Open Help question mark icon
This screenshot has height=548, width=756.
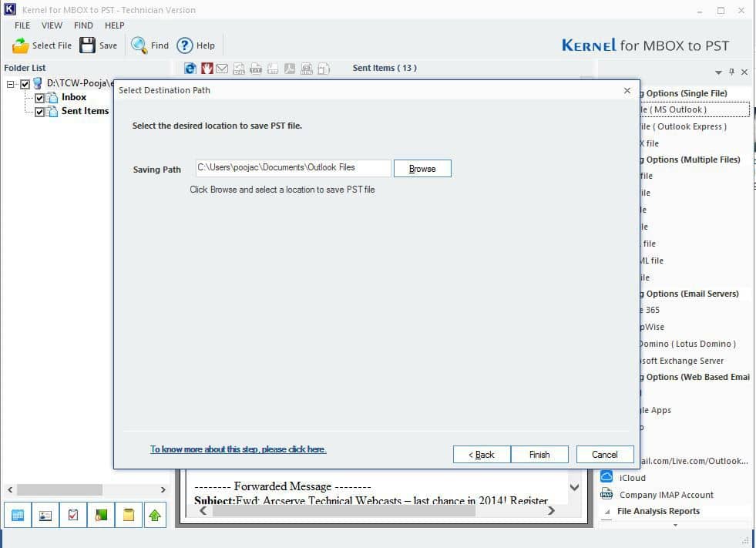click(185, 45)
